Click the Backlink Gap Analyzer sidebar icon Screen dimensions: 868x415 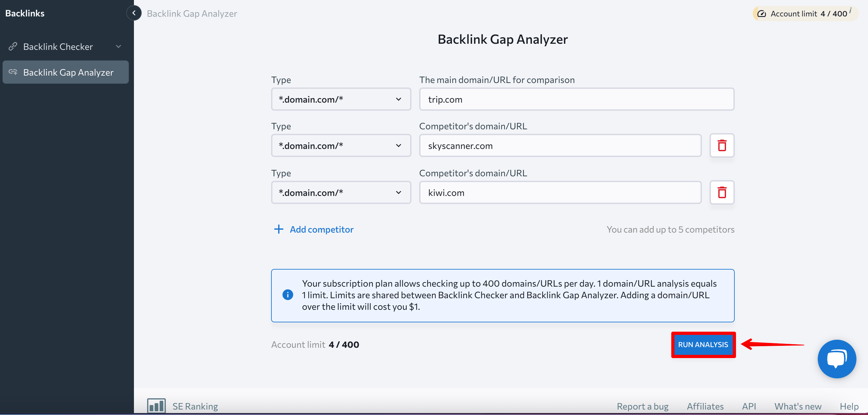pyautogui.click(x=13, y=72)
